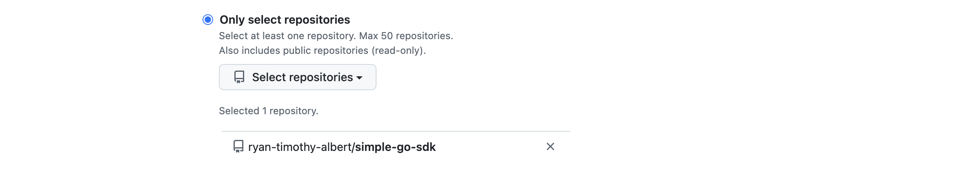Click the ryan-timothy-albert/simple-go-sdk repository entry
980x186 pixels.
(x=342, y=147)
